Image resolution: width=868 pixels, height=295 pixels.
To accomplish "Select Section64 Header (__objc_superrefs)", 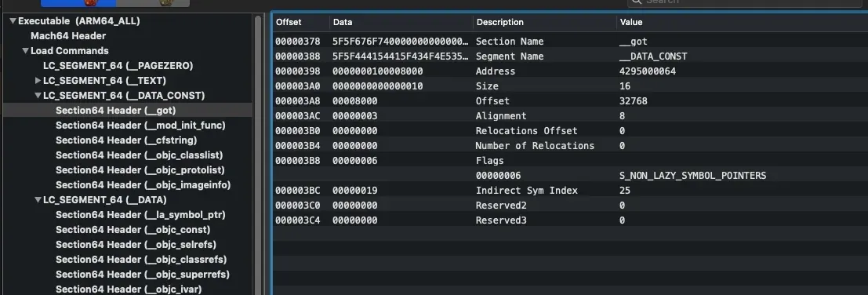I will (142, 275).
